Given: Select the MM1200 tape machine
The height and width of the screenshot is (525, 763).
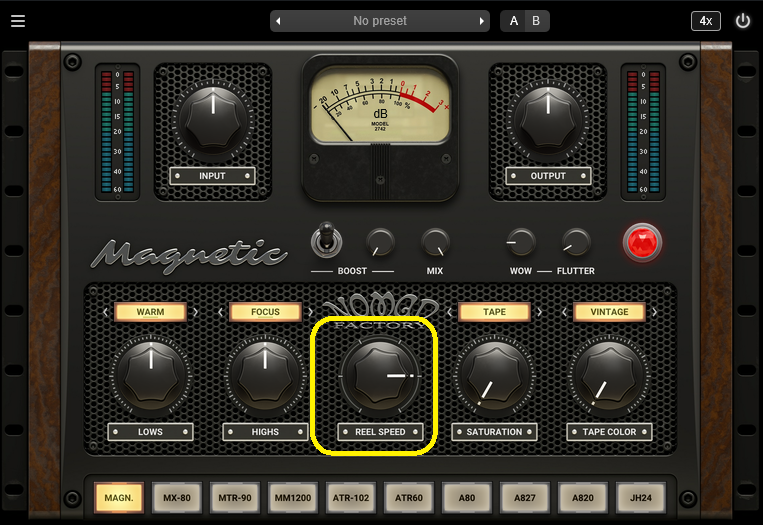Looking at the screenshot, I should (x=292, y=498).
